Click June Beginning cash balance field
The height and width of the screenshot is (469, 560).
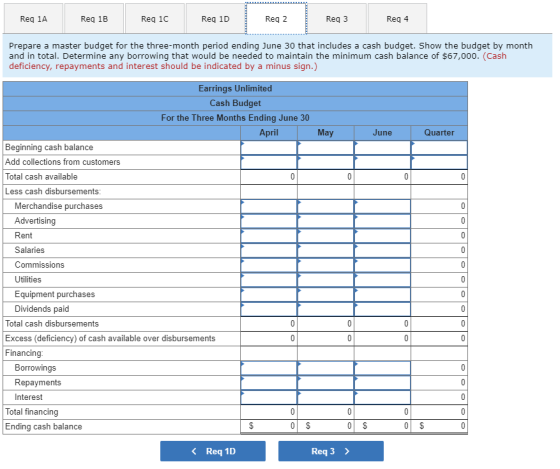click(382, 148)
